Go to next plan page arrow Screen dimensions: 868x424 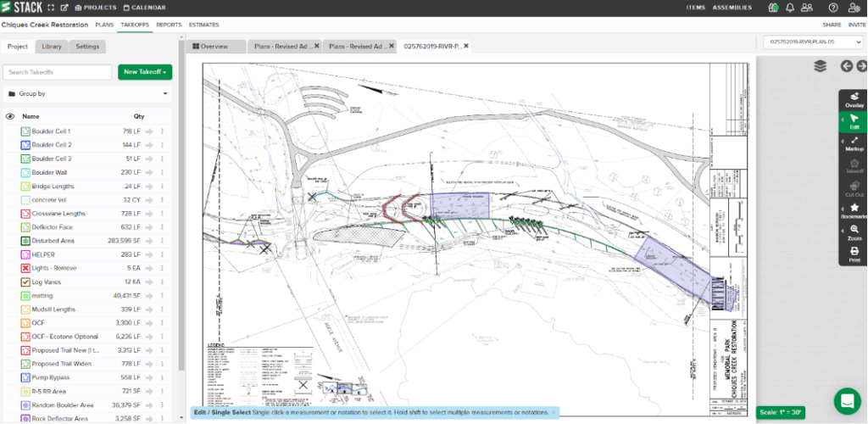pos(862,66)
